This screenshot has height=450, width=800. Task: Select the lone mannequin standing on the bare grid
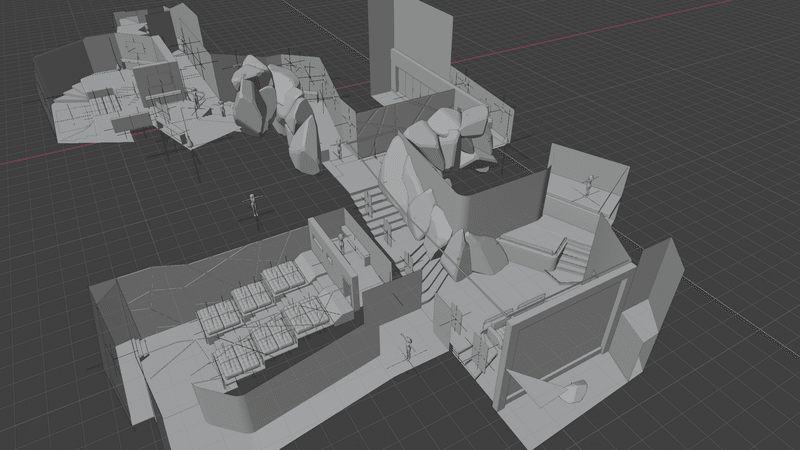point(253,205)
